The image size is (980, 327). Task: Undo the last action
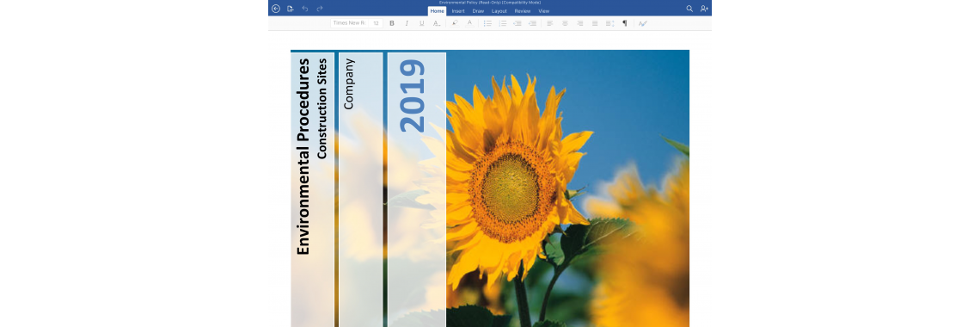point(305,9)
